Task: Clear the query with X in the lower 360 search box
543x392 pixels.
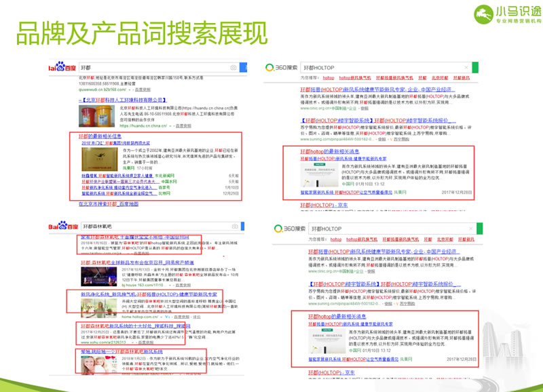Action: pos(470,229)
